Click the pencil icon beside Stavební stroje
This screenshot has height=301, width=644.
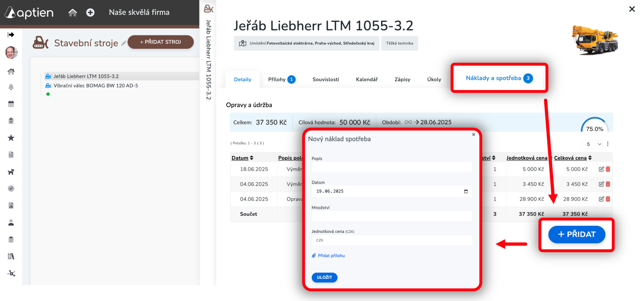pyautogui.click(x=124, y=43)
